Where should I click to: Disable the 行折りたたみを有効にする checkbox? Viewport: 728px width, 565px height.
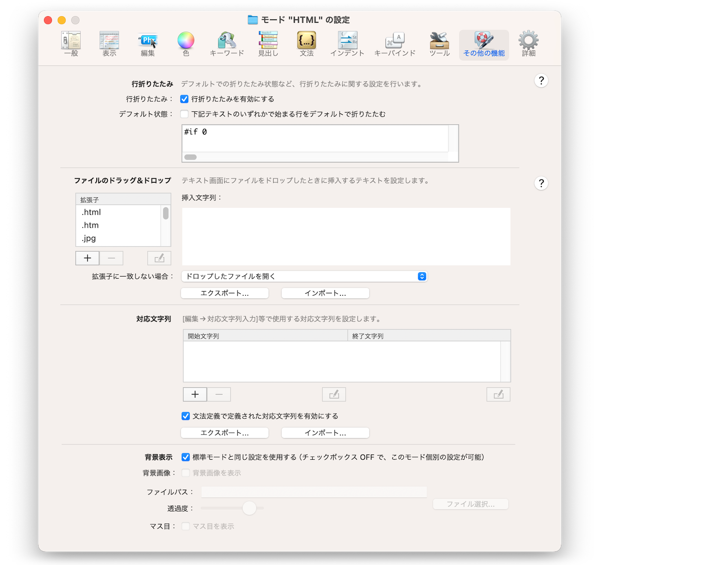(185, 99)
